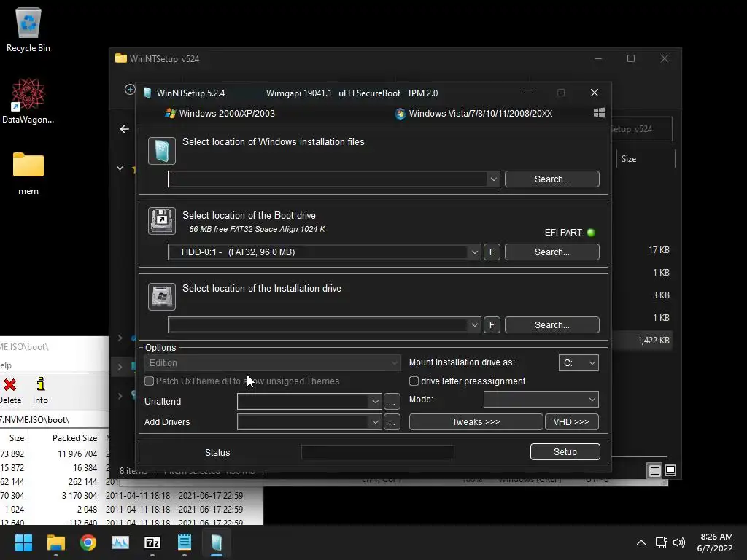
Task: Open the Notepad taskbar icon
Action: pyautogui.click(x=185, y=542)
